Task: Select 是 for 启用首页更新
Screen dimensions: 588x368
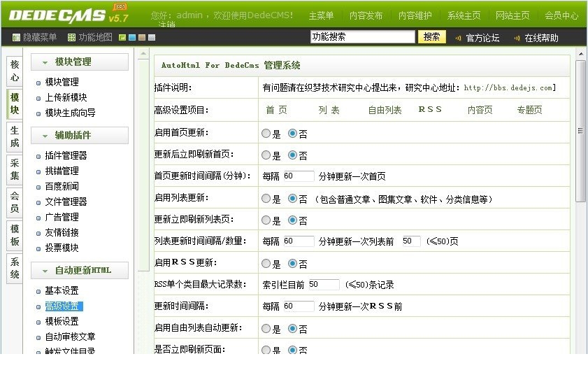Action: click(266, 134)
